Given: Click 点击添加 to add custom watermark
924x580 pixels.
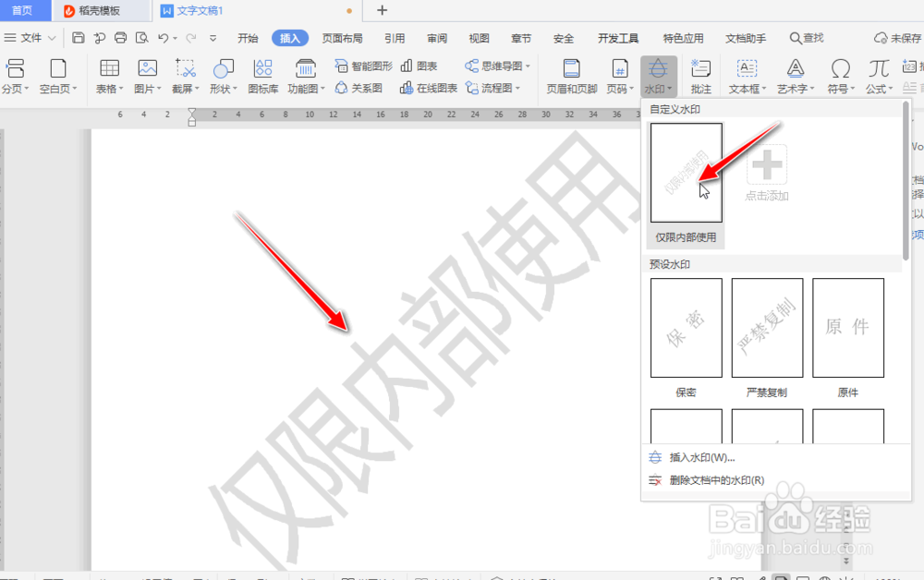Looking at the screenshot, I should click(x=767, y=173).
